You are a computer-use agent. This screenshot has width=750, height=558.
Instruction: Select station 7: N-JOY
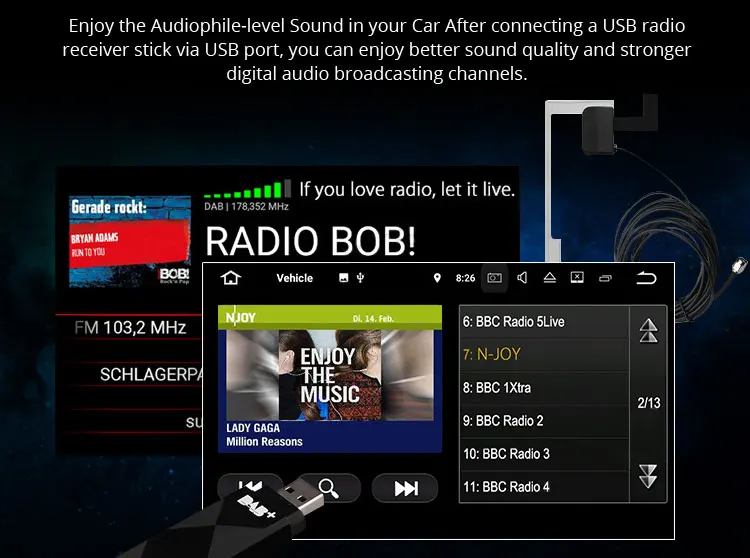(x=544, y=354)
